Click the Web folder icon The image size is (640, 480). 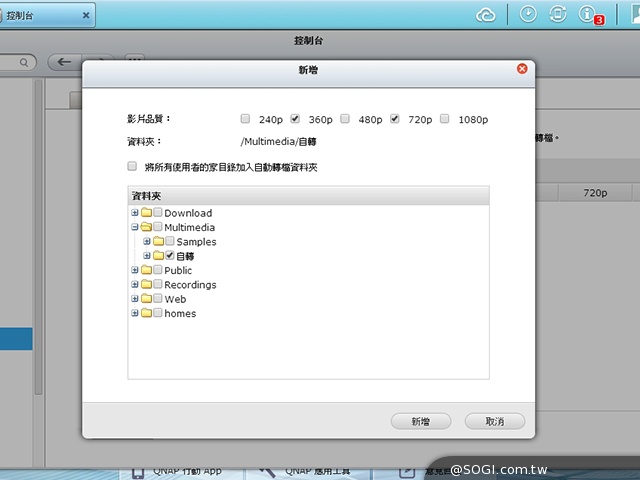tap(147, 298)
